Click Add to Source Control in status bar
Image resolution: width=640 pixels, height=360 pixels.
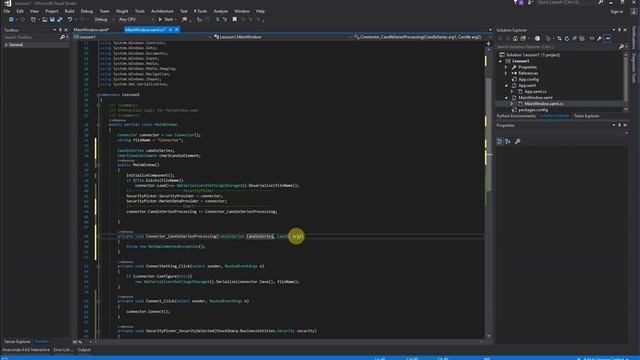point(603,358)
